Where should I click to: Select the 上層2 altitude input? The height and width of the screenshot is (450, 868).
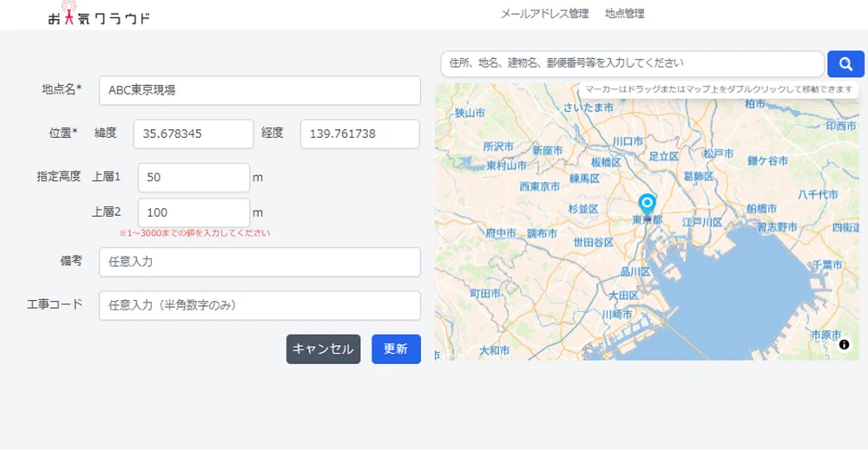click(194, 212)
